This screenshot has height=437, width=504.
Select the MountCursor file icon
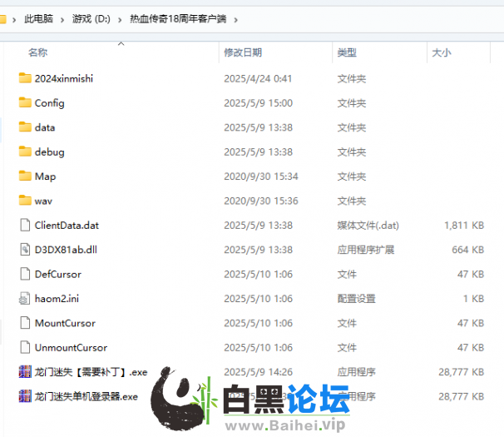click(25, 323)
